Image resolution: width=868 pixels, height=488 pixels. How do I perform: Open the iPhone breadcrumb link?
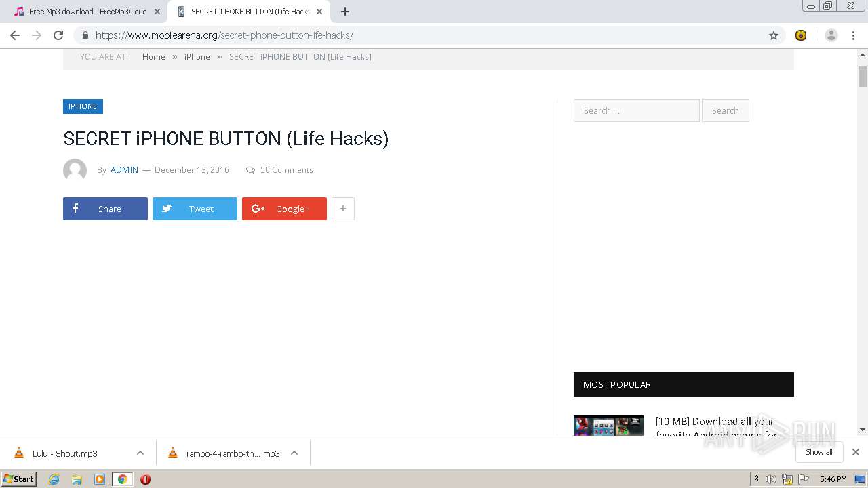pos(197,57)
